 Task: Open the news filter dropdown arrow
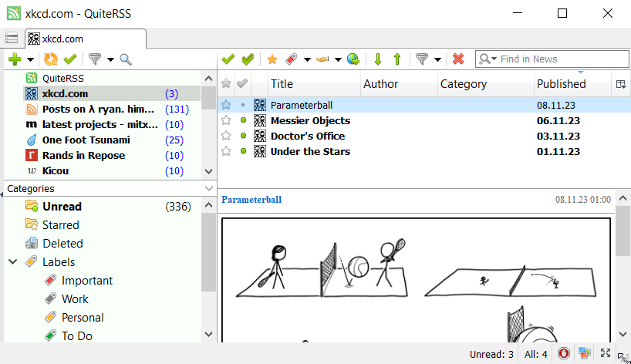437,59
